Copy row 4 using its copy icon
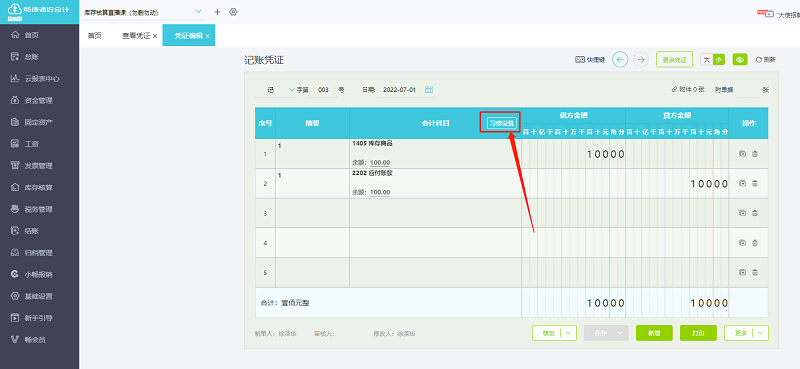Image resolution: width=800 pixels, height=369 pixels. pos(743,242)
